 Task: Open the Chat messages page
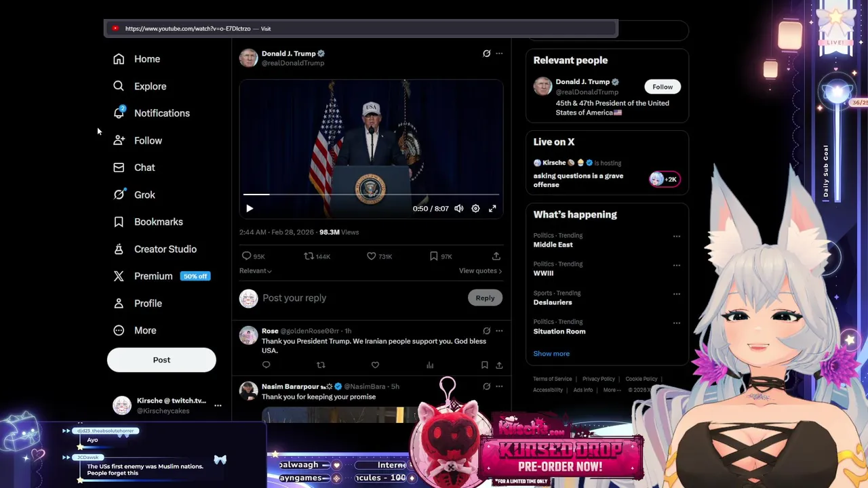pos(134,167)
